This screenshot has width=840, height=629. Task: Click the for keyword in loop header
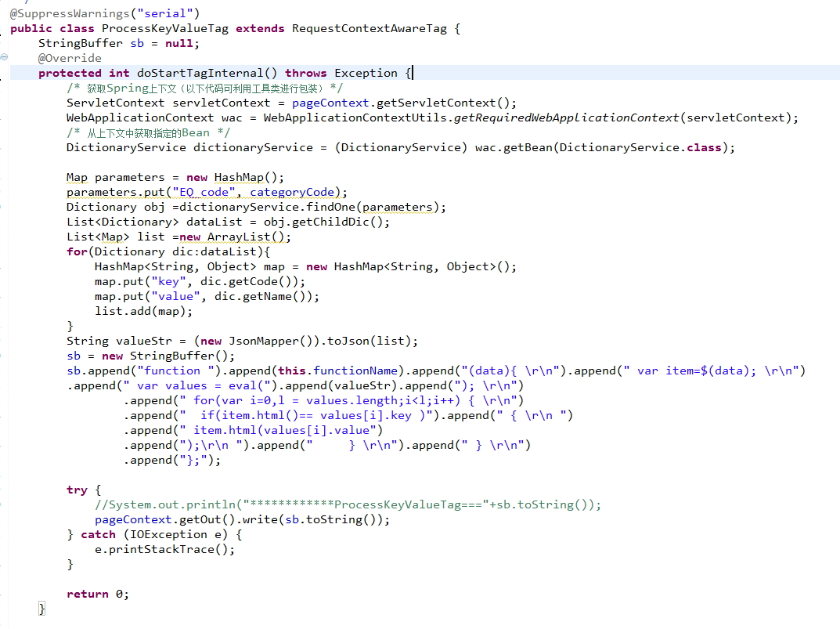point(78,251)
